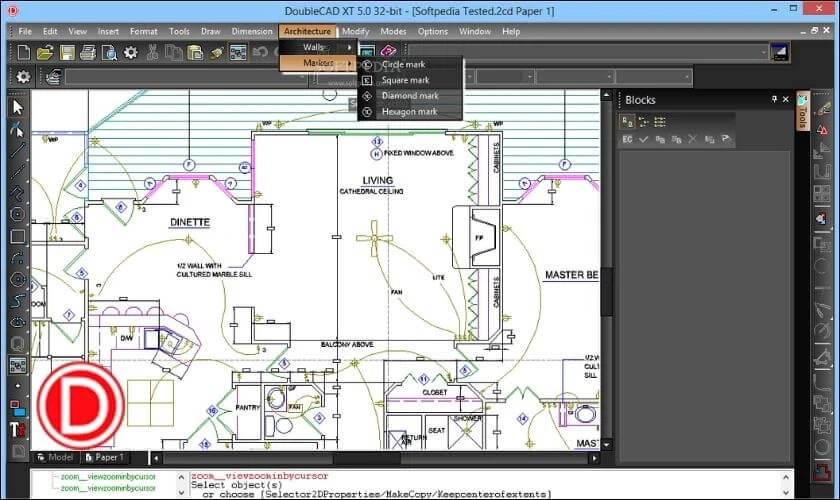840x500 pixels.
Task: Pin the Blocks palette with the pushpin
Action: pyautogui.click(x=774, y=100)
